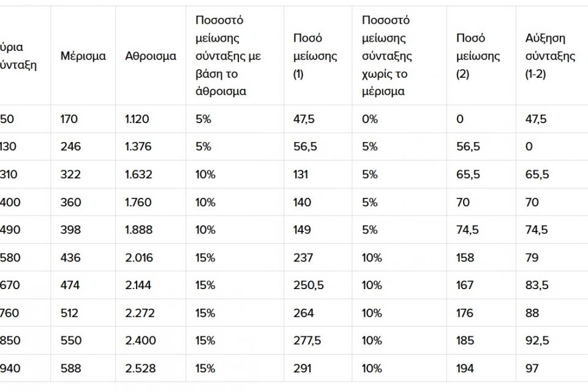This screenshot has width=588, height=392.
Task: Click the 2.528 sum cell
Action: (140, 369)
